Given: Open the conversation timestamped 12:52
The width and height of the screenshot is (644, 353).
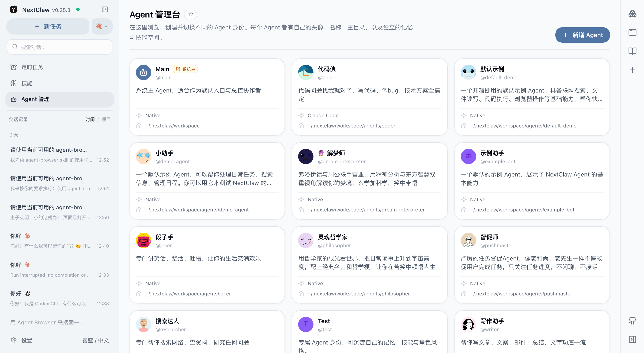Looking at the screenshot, I should tap(59, 155).
